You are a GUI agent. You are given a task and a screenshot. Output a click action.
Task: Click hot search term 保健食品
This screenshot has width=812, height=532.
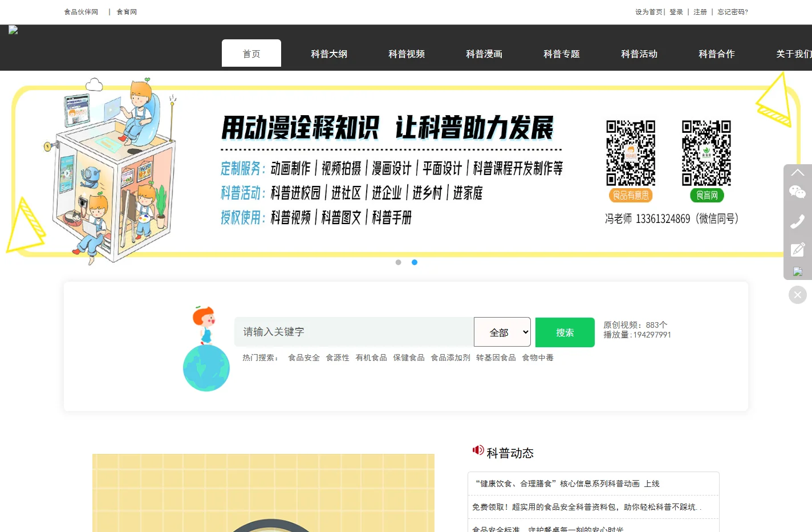pos(409,358)
